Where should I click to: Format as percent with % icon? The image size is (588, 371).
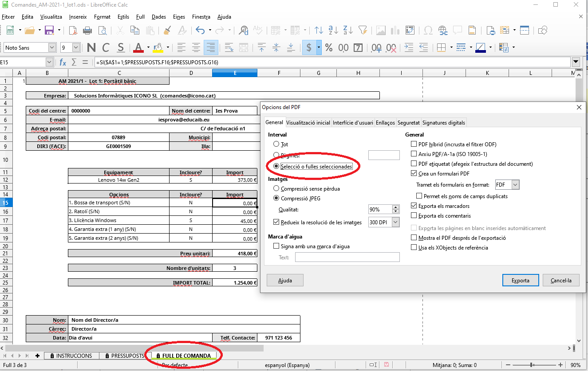point(329,47)
